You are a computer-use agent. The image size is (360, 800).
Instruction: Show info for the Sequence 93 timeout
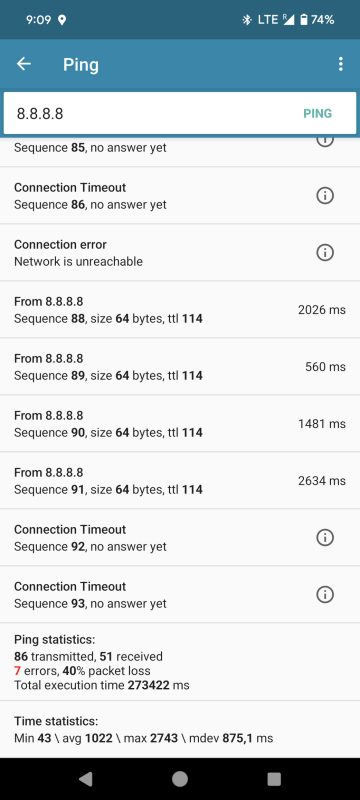click(325, 594)
